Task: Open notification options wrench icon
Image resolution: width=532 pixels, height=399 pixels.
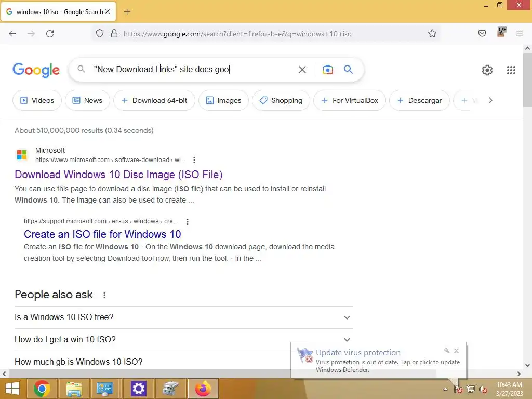Action: [x=446, y=351]
